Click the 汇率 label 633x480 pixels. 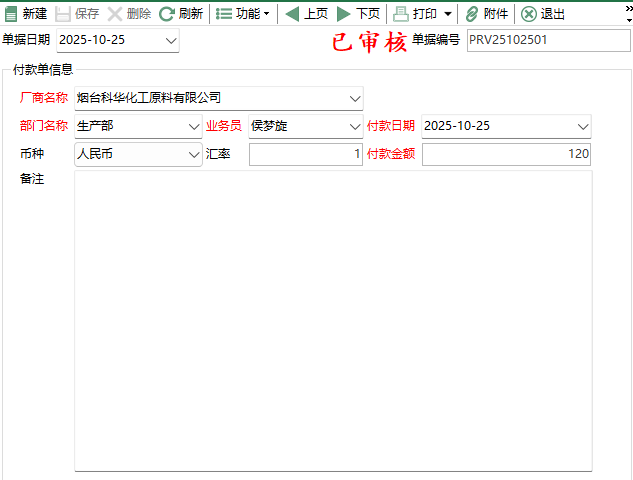tap(218, 153)
